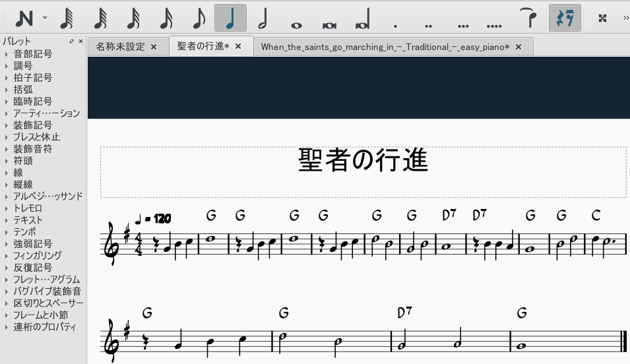Open the 符頭 palette row

click(x=44, y=161)
